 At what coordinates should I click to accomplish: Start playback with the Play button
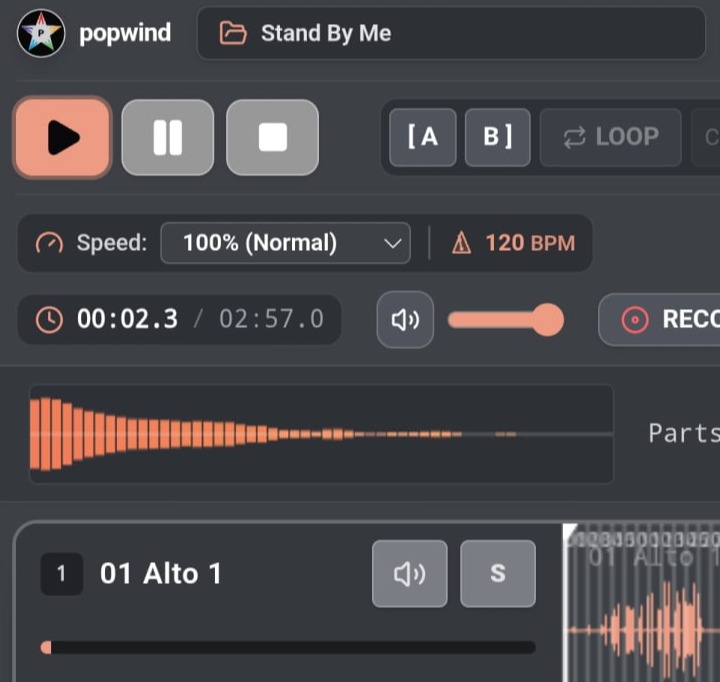point(63,137)
